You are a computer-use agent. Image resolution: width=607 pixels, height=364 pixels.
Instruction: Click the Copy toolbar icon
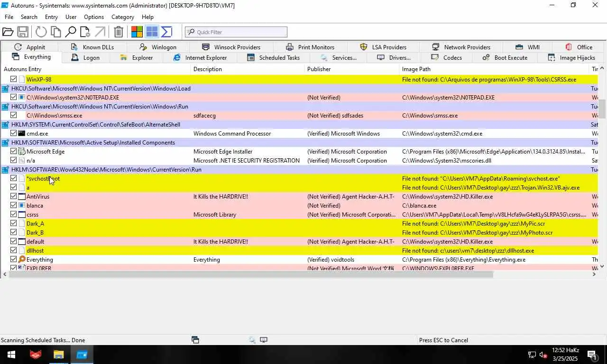click(56, 32)
